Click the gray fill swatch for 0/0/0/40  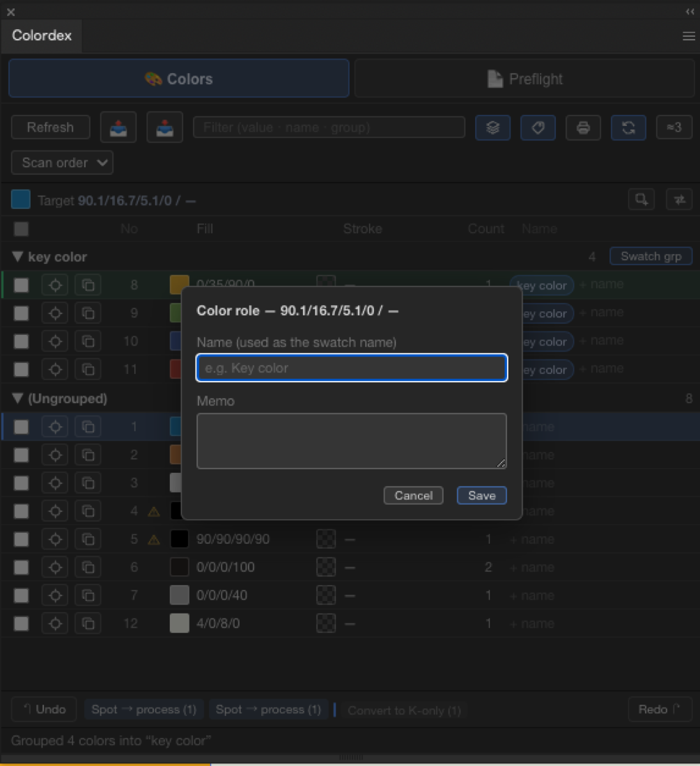179,595
